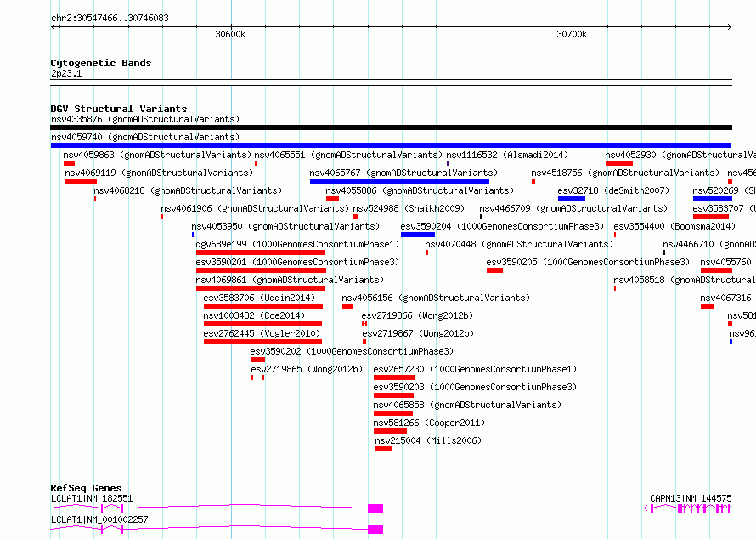Click the esv2719865 bracket-shaped variant glyph

point(258,377)
